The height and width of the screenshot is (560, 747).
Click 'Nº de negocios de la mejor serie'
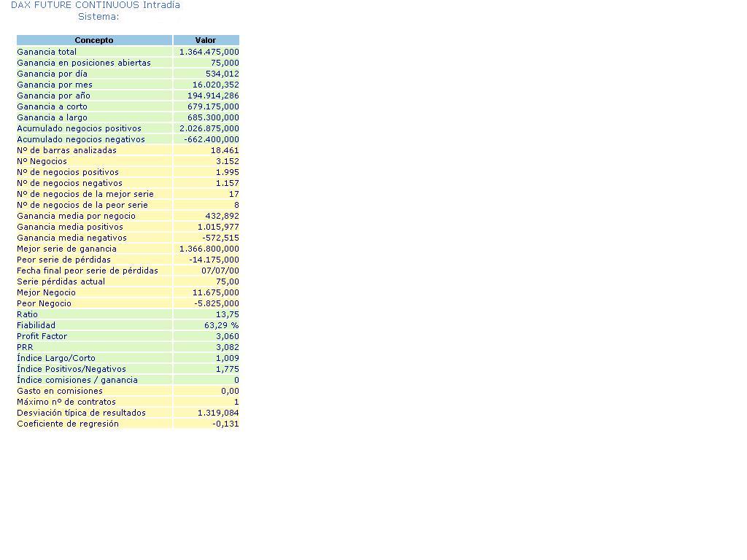pyautogui.click(x=85, y=194)
